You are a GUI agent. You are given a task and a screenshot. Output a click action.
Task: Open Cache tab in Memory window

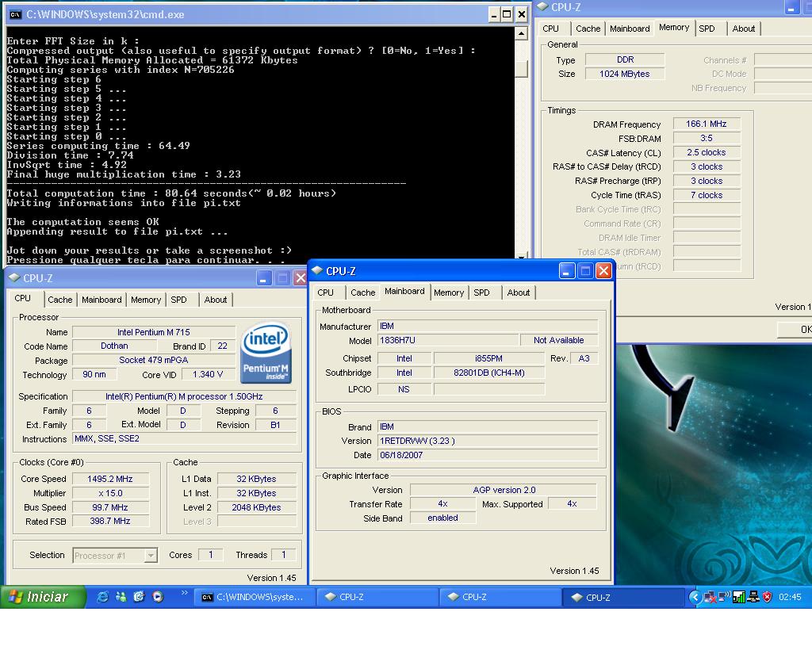click(x=588, y=29)
